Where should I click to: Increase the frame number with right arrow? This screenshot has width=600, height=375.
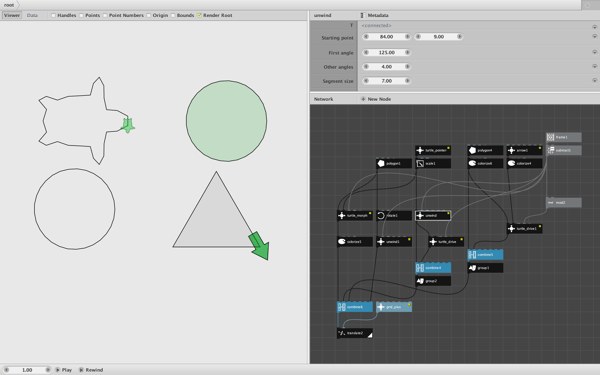pos(48,370)
